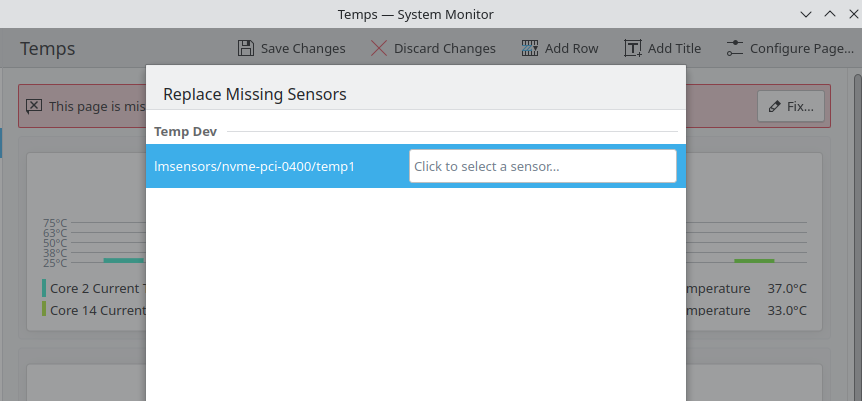This screenshot has height=401, width=862.
Task: Click the Discard Changes text label
Action: tap(444, 48)
